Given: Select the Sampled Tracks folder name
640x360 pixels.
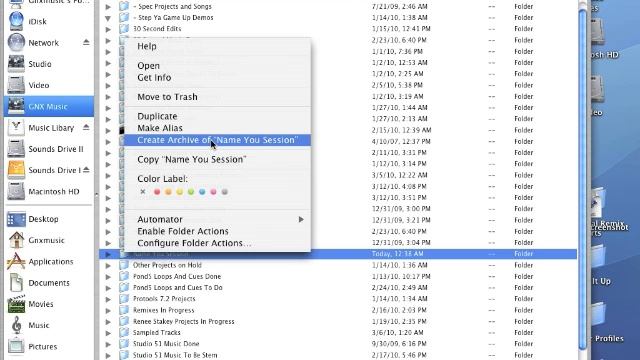Looking at the screenshot, I should [157, 333].
